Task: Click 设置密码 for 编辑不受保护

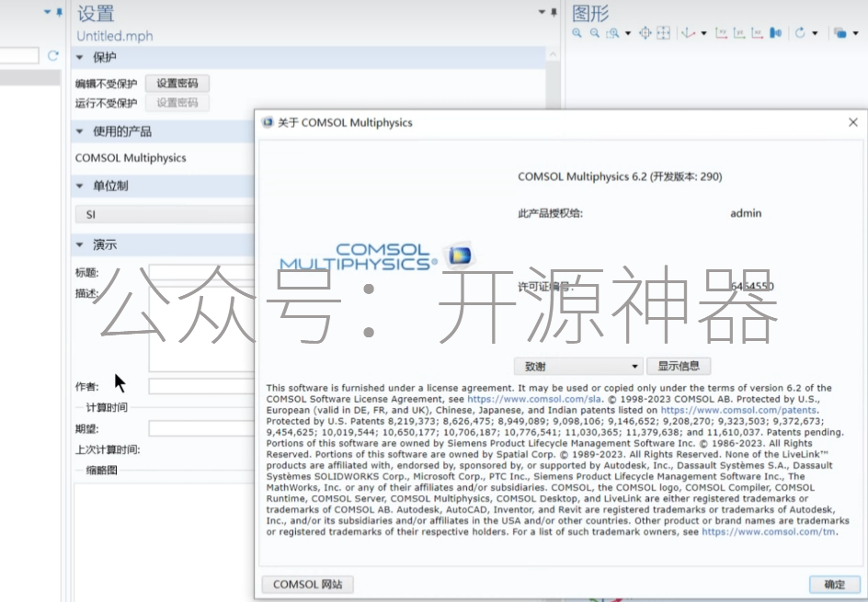Action: 177,83
